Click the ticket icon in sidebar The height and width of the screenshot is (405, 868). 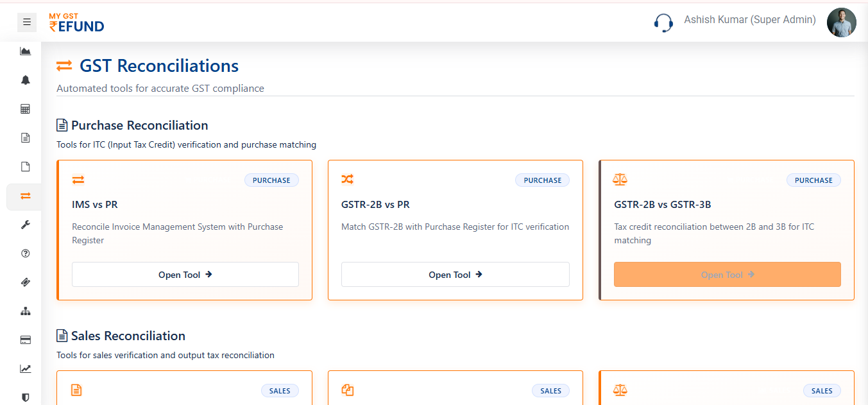coord(26,282)
